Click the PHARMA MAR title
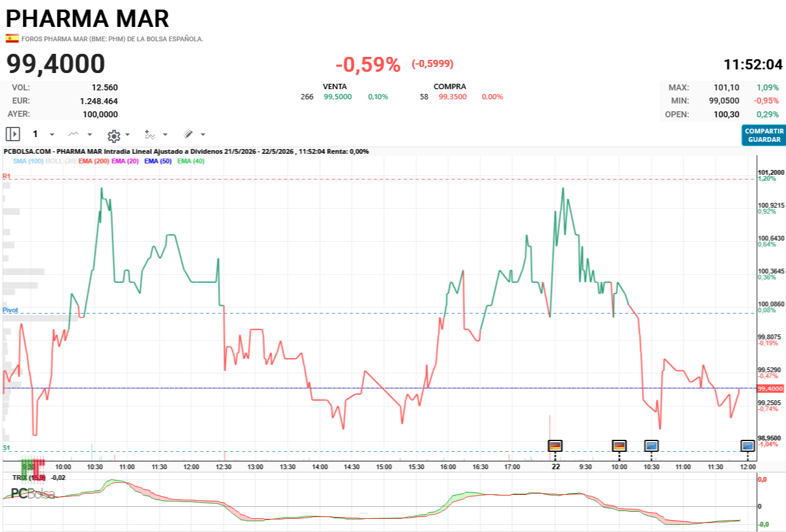The height and width of the screenshot is (532, 786). pyautogui.click(x=88, y=19)
